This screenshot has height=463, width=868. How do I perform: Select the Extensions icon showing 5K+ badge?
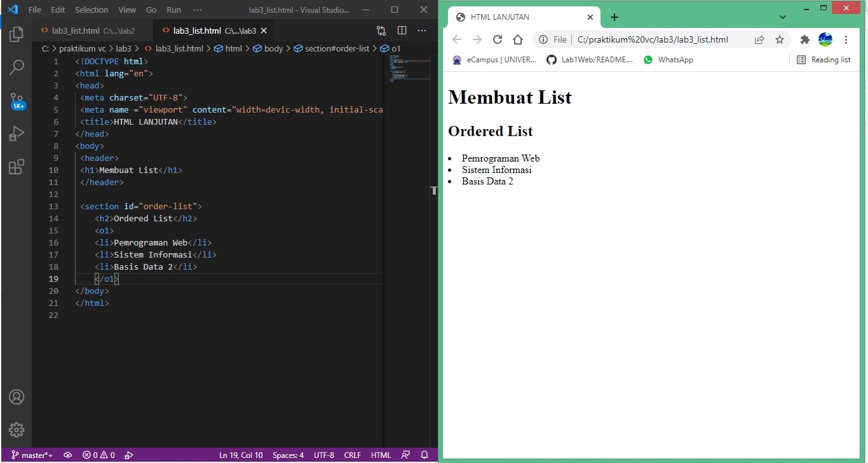[17, 167]
